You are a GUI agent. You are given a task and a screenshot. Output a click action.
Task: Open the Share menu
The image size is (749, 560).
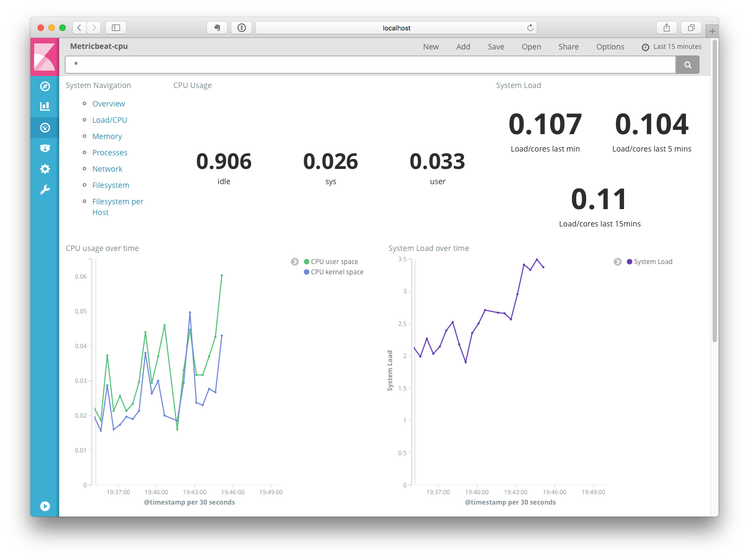tap(568, 47)
